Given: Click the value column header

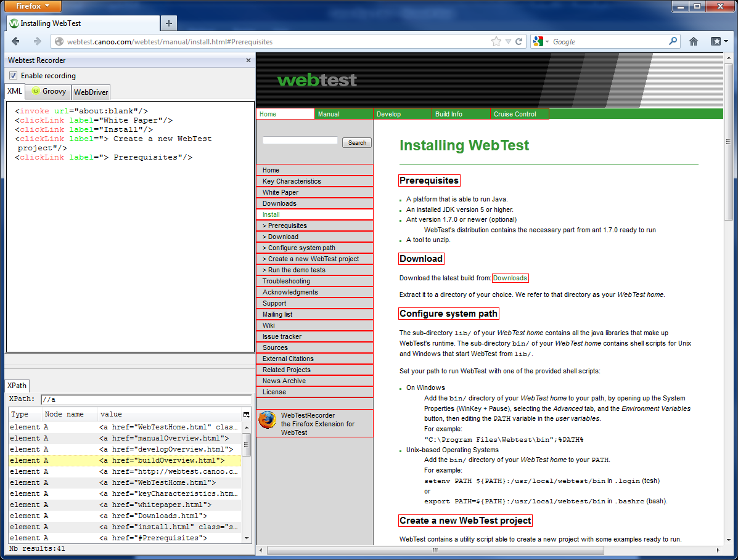Looking at the screenshot, I should (170, 414).
